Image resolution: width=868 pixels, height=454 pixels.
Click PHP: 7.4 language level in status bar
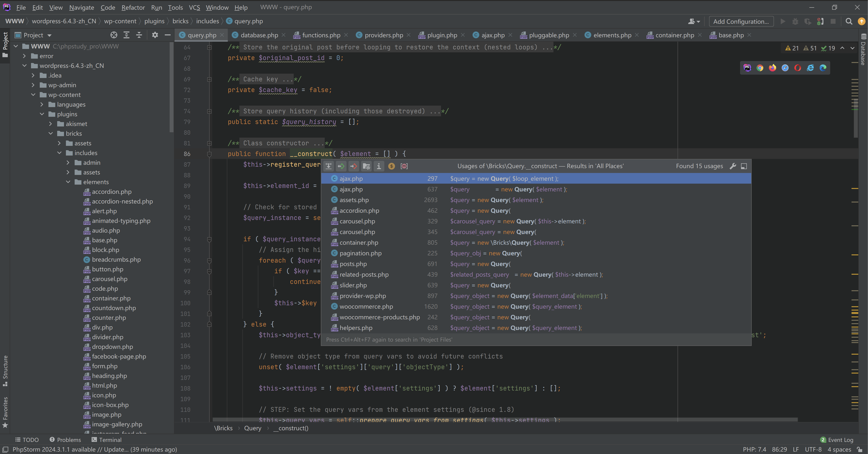coord(754,449)
